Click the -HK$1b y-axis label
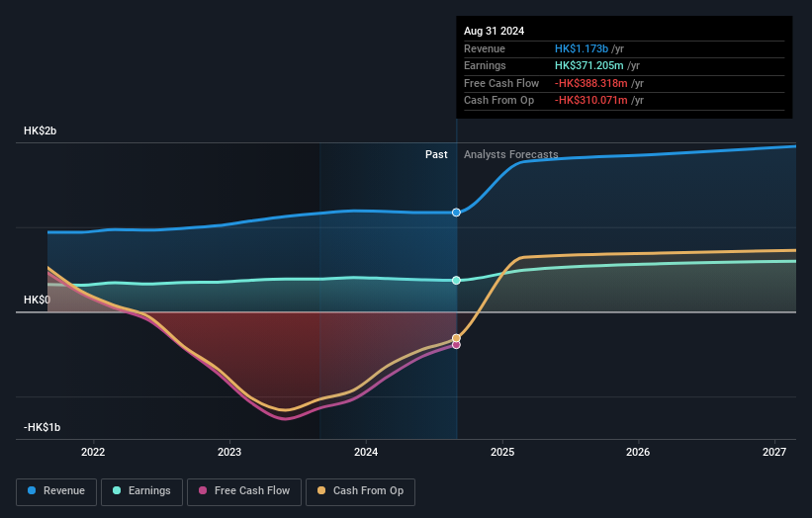 click(x=42, y=427)
